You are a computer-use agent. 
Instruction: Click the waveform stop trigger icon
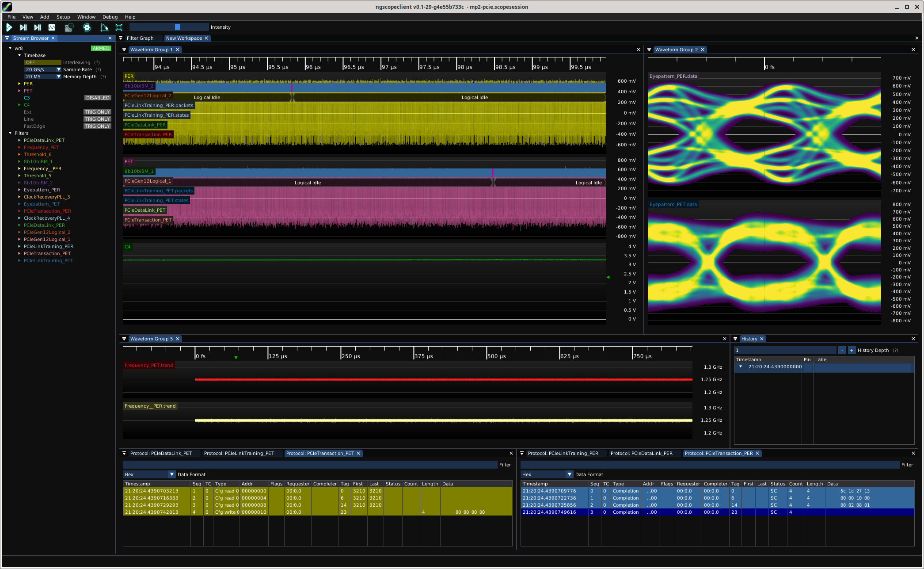[52, 27]
